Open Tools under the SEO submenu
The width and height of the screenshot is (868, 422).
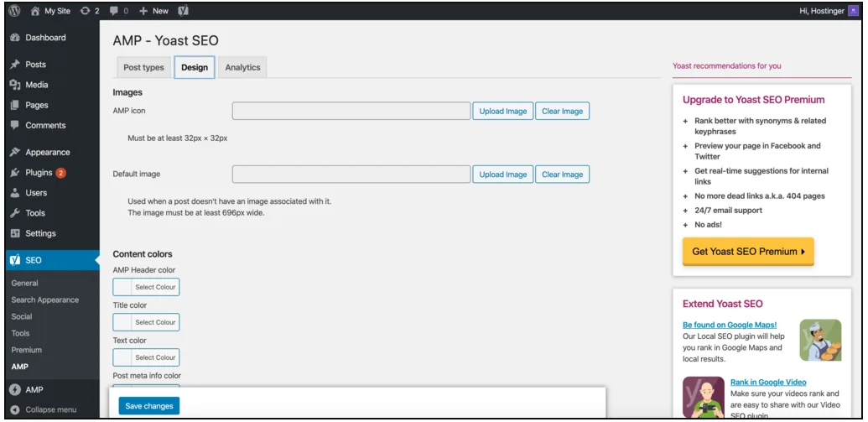[20, 333]
